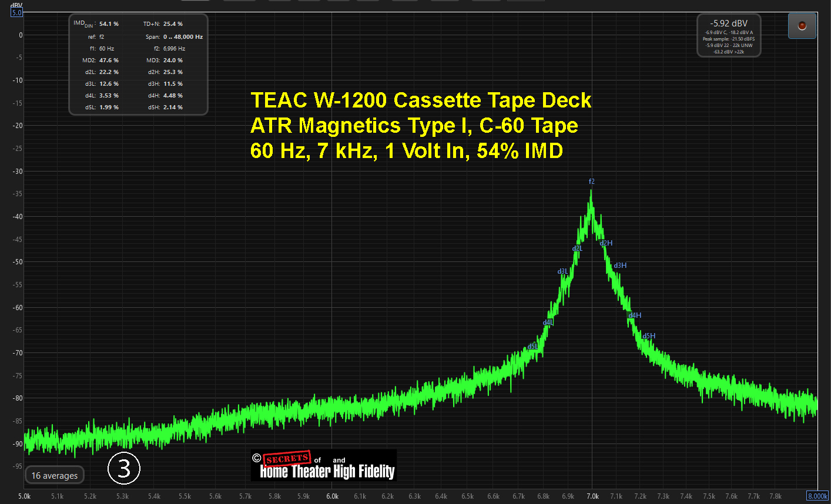Screen dimensions: 831x504
Task: Click the 11.5 % d3H value in the panel
Action: point(173,84)
